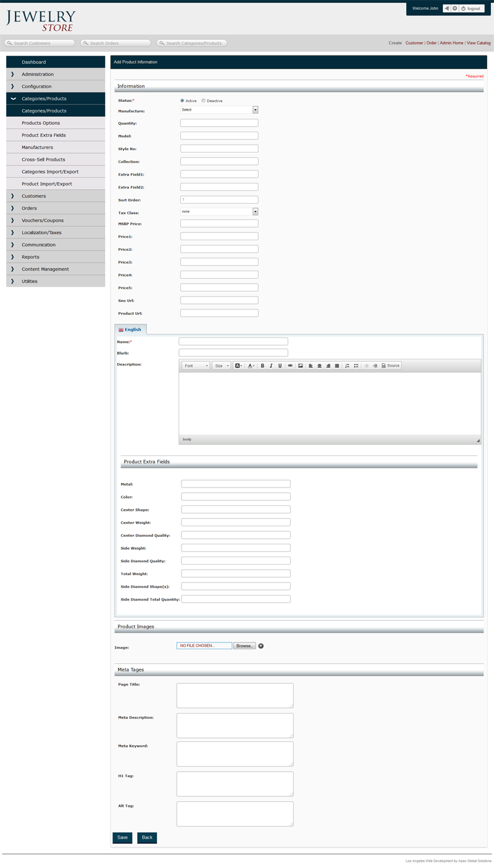Align description text right
494x868 pixels.
[328, 366]
